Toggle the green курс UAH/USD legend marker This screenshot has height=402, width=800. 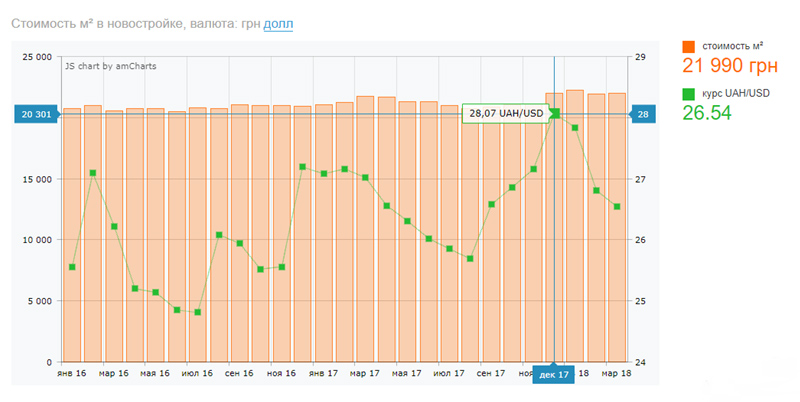coord(688,95)
